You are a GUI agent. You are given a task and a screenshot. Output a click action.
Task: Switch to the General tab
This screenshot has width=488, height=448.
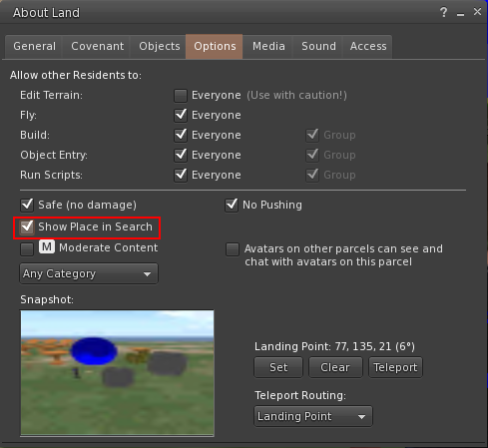click(x=34, y=46)
